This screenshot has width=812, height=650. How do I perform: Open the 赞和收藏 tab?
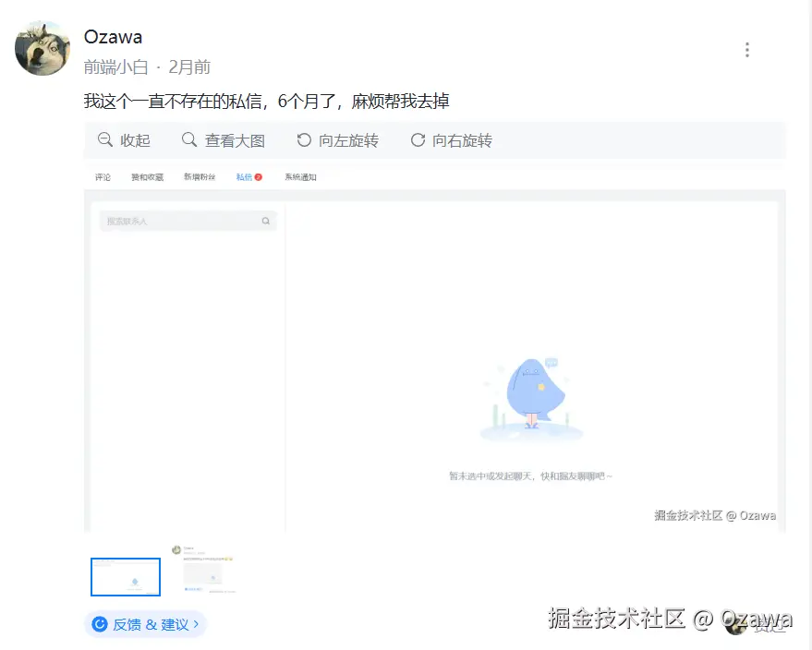point(147,176)
